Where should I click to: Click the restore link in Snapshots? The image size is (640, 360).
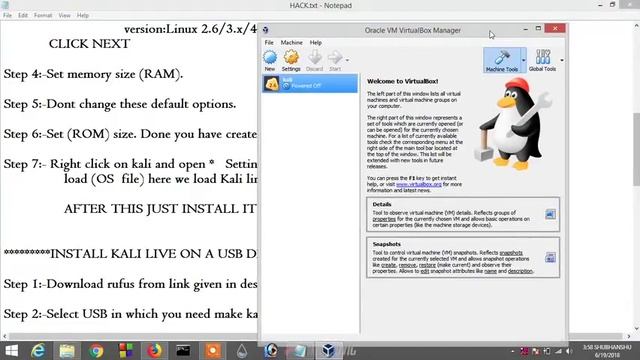click(427, 265)
